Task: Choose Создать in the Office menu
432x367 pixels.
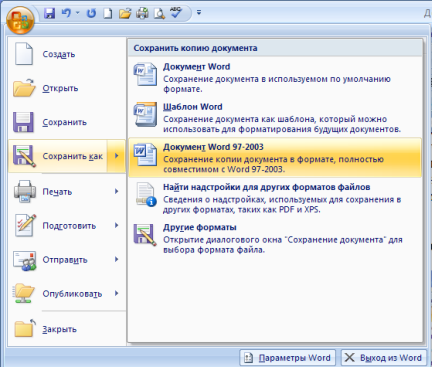Action: click(x=67, y=54)
